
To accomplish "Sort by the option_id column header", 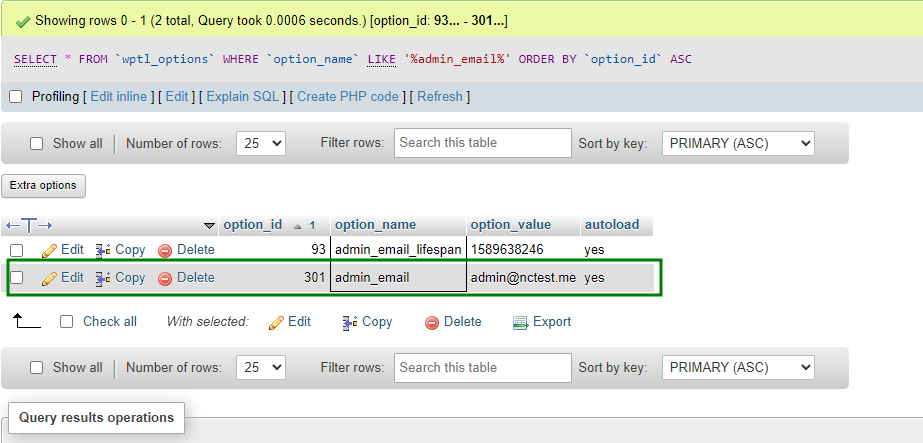I will (253, 224).
